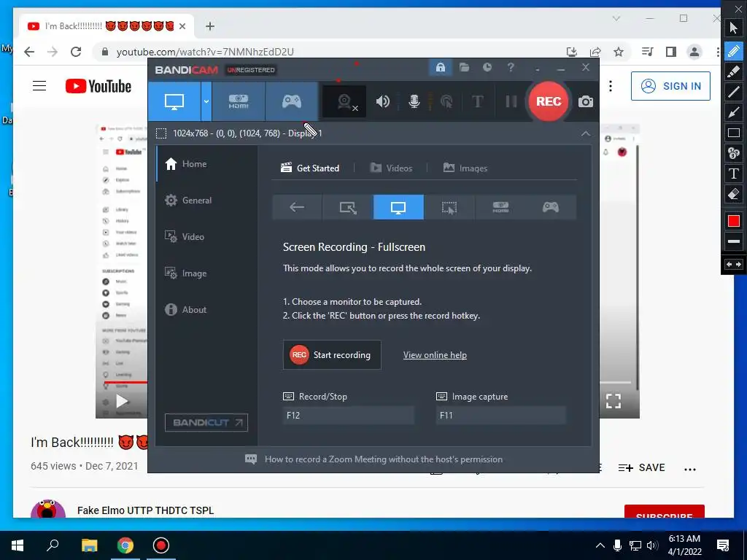
Task: Click the Bandicam lock icon
Action: point(440,67)
